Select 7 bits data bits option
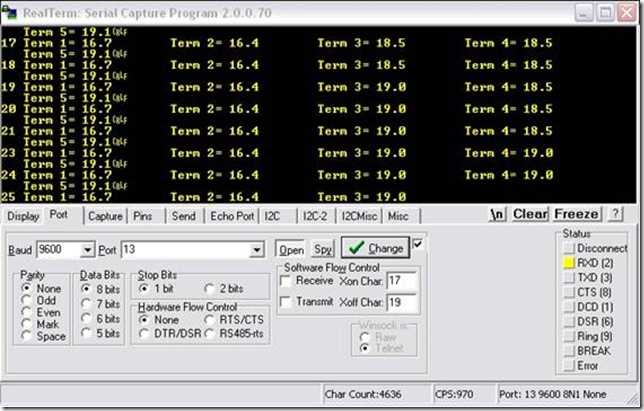This screenshot has height=411, width=644. click(x=87, y=303)
